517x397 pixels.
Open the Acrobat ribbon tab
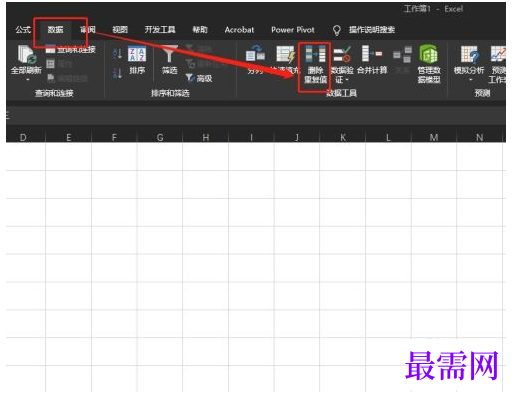pyautogui.click(x=239, y=30)
